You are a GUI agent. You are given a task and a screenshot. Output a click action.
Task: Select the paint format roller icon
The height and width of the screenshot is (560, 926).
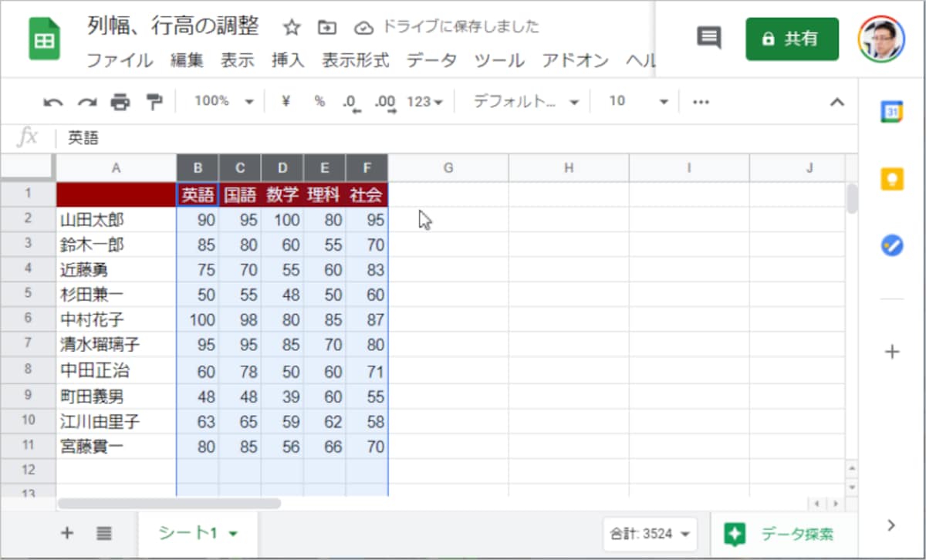coord(154,102)
